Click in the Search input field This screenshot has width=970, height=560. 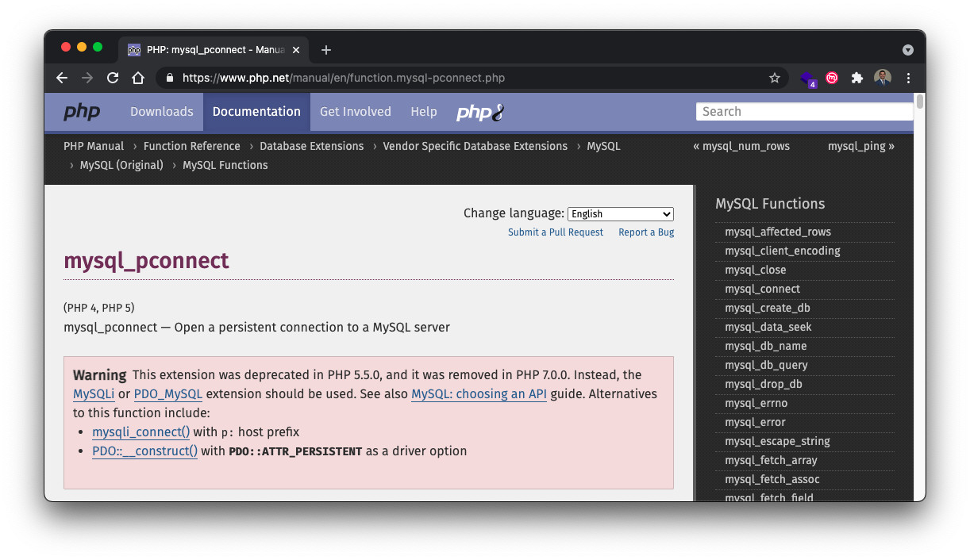tap(803, 112)
